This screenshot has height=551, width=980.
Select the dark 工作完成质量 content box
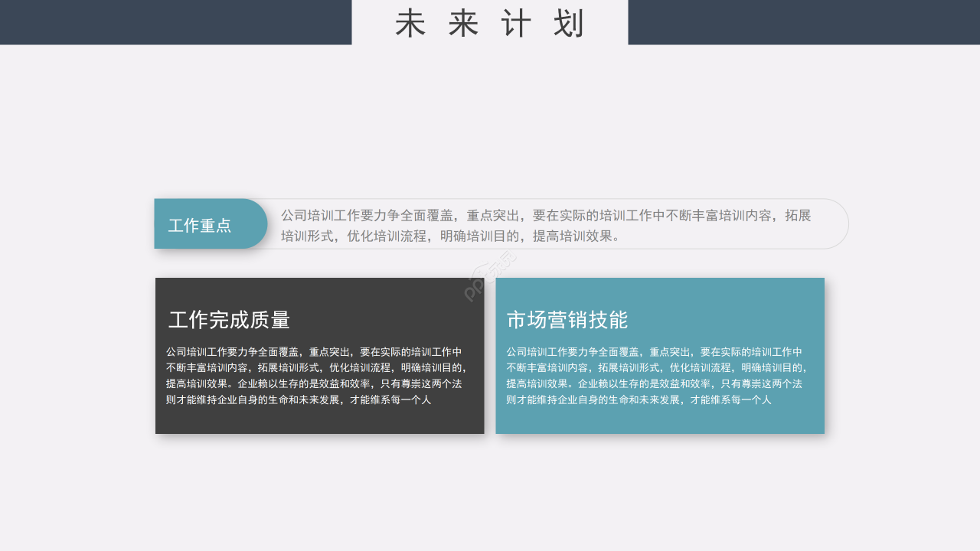click(x=319, y=357)
